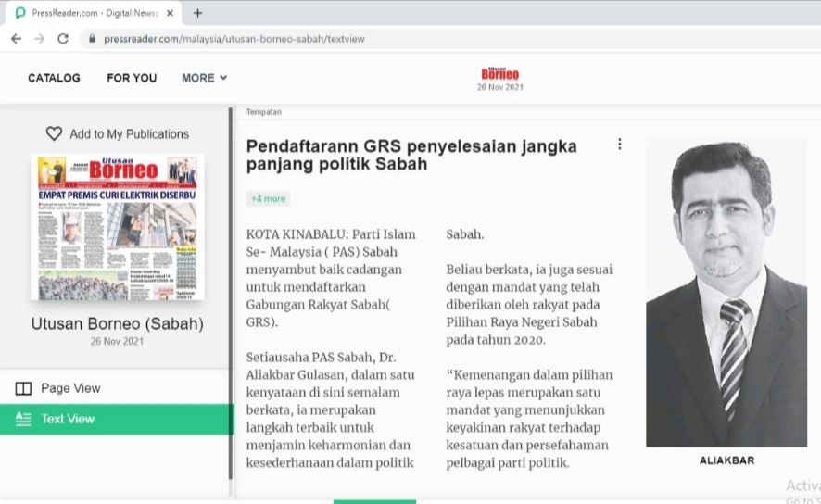This screenshot has height=504, width=821.
Task: Click the Text View lines icon
Action: click(x=23, y=419)
